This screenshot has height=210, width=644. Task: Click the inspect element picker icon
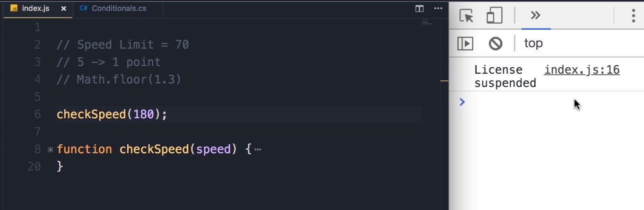pyautogui.click(x=466, y=16)
